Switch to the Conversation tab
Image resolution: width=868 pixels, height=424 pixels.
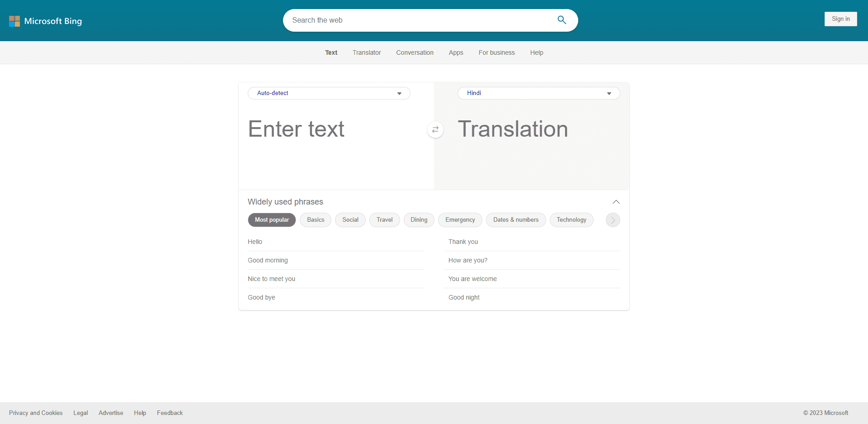tap(415, 52)
